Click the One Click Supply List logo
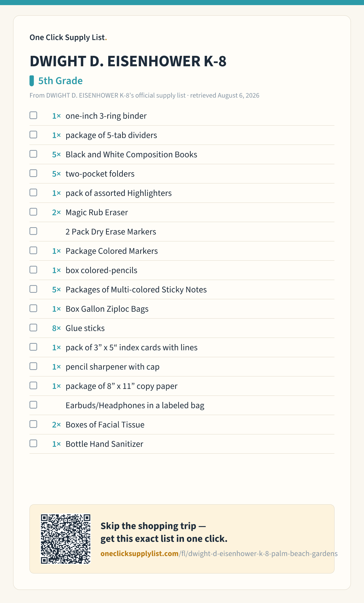Viewport: 364px width, 603px height. pos(68,37)
